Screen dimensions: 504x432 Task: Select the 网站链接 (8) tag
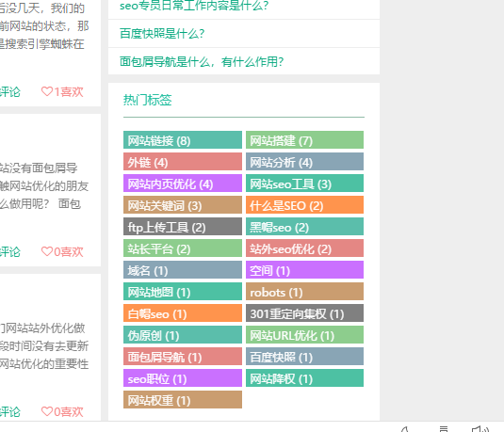tap(183, 139)
